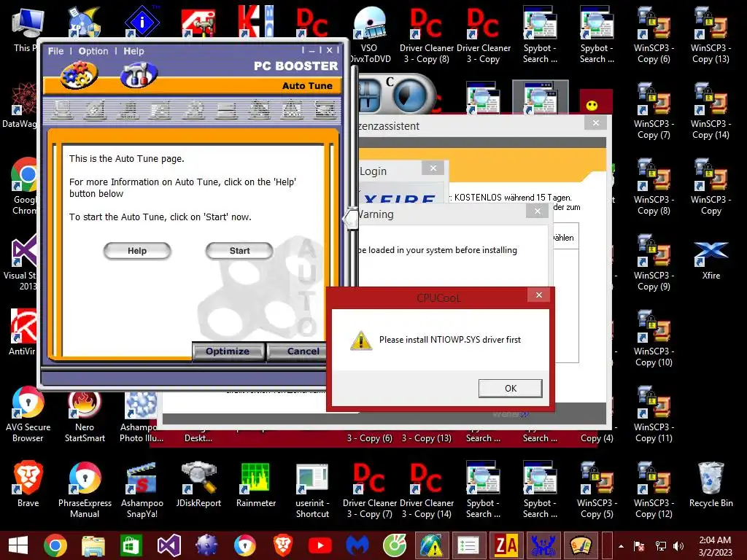Open Option menu in PC Booster

tap(93, 51)
